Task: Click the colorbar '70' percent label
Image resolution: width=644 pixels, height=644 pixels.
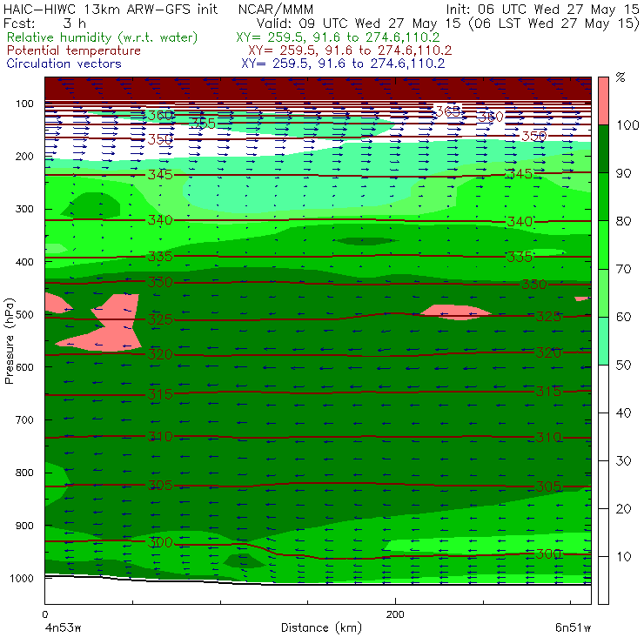Action: pyautogui.click(x=624, y=269)
